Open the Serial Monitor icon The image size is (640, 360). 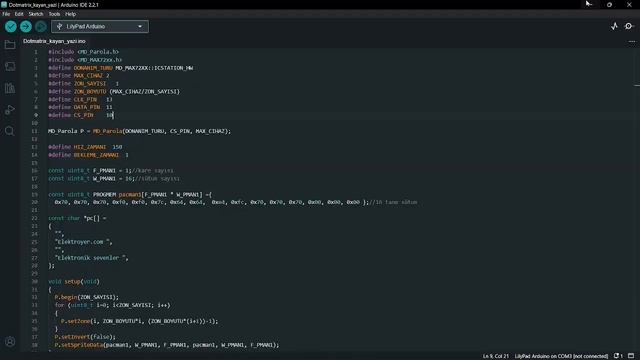629,27
